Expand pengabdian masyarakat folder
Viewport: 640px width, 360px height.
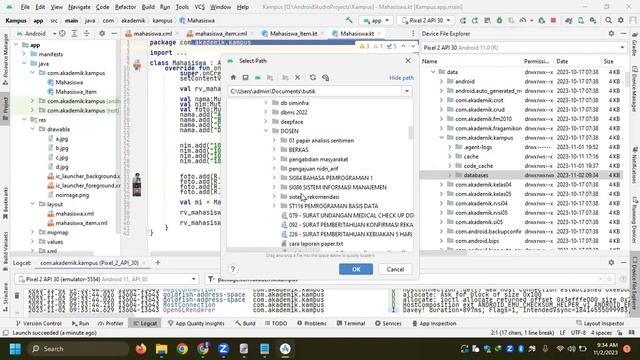[x=274, y=159]
